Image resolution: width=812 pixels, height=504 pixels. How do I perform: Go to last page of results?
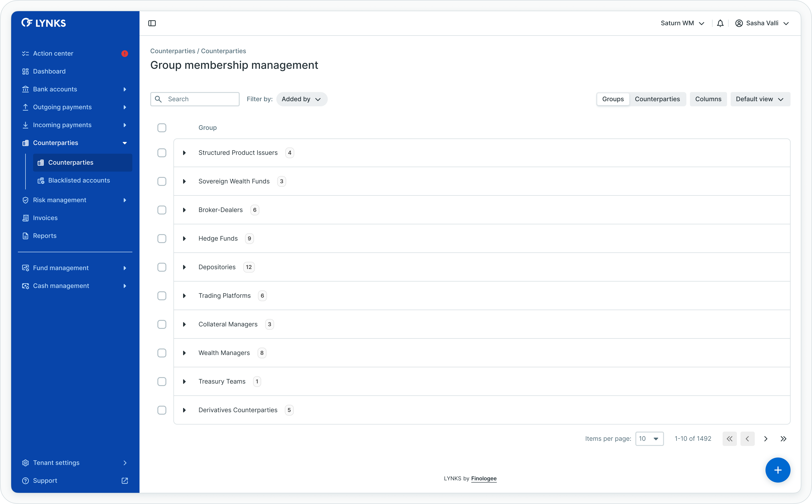tap(783, 439)
